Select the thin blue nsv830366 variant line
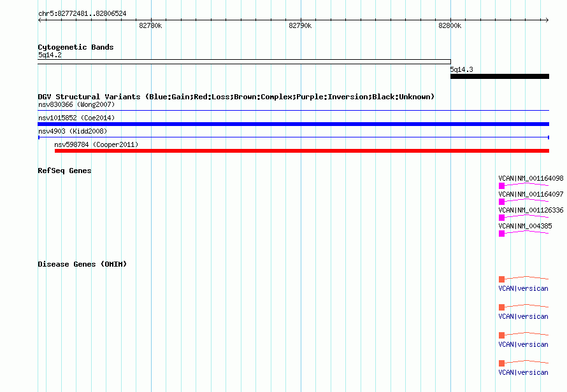 tap(294, 111)
